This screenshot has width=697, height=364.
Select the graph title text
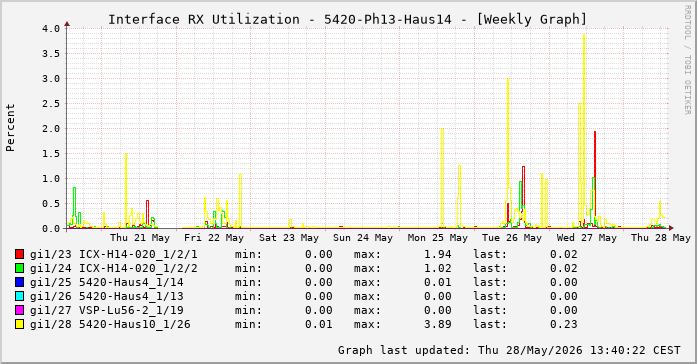coord(348,20)
